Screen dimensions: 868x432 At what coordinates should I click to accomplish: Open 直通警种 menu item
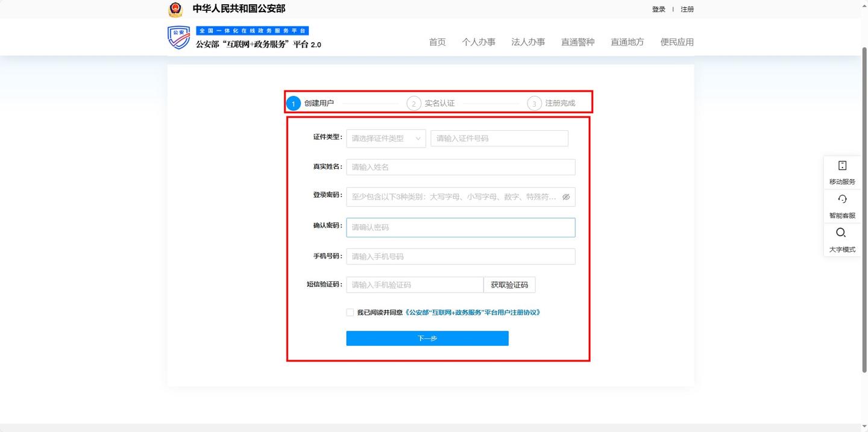coord(577,42)
